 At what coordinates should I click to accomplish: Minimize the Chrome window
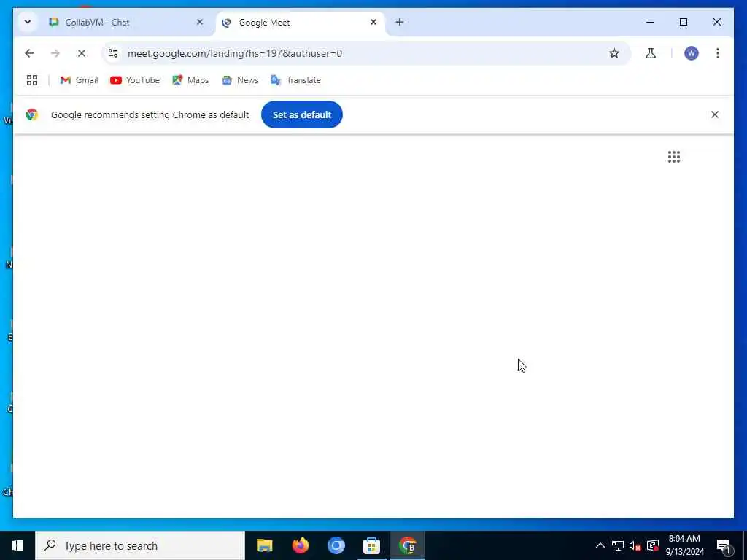click(650, 22)
